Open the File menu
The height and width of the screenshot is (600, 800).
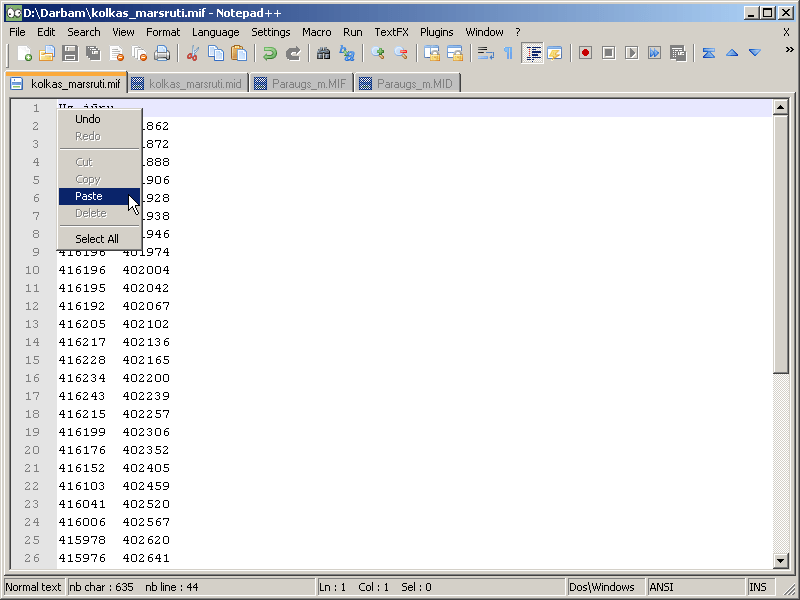[x=17, y=32]
